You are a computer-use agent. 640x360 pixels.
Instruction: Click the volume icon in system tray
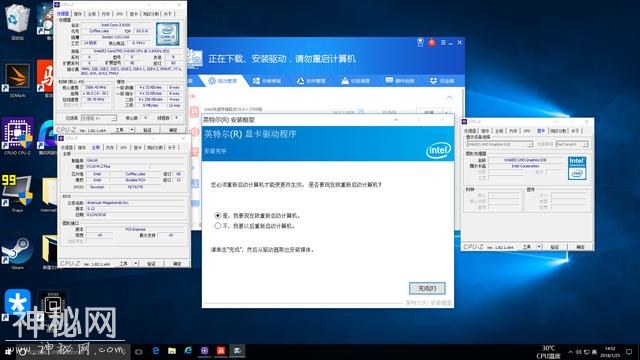coord(578,352)
